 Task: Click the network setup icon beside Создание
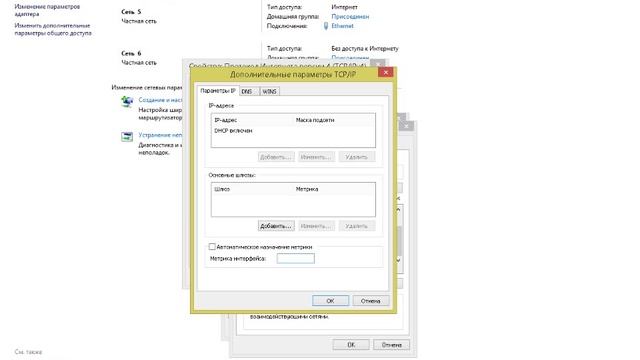tap(127, 101)
